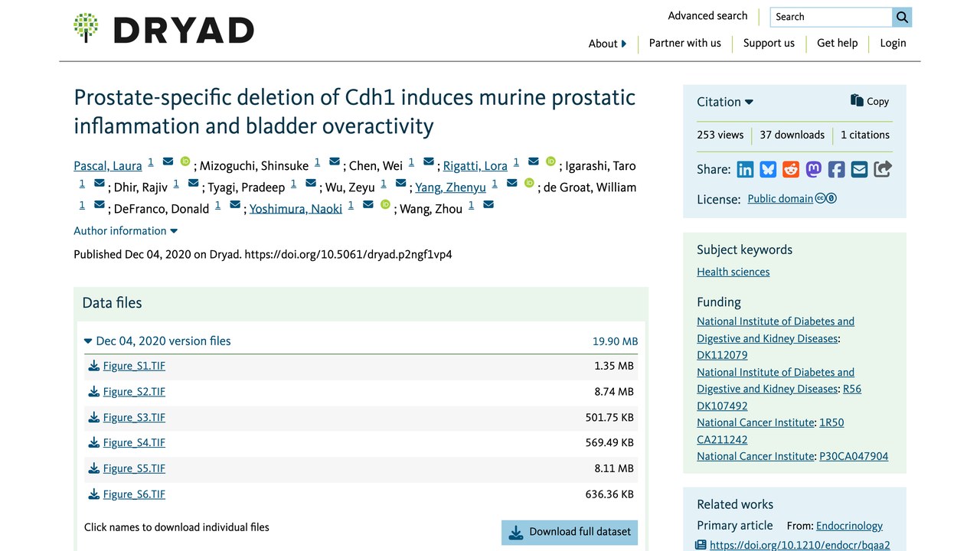This screenshot has height=551, width=980.
Task: Open the DK112079 grant link
Action: pyautogui.click(x=722, y=355)
